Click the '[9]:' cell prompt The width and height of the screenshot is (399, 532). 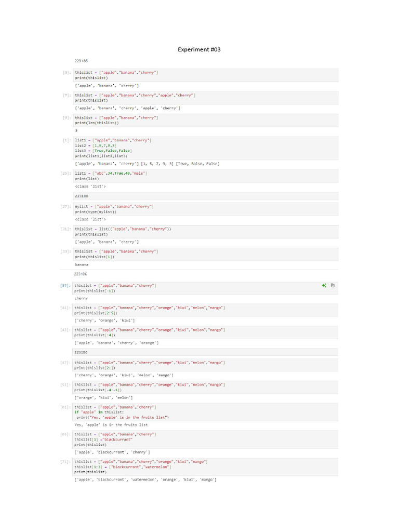(67, 118)
